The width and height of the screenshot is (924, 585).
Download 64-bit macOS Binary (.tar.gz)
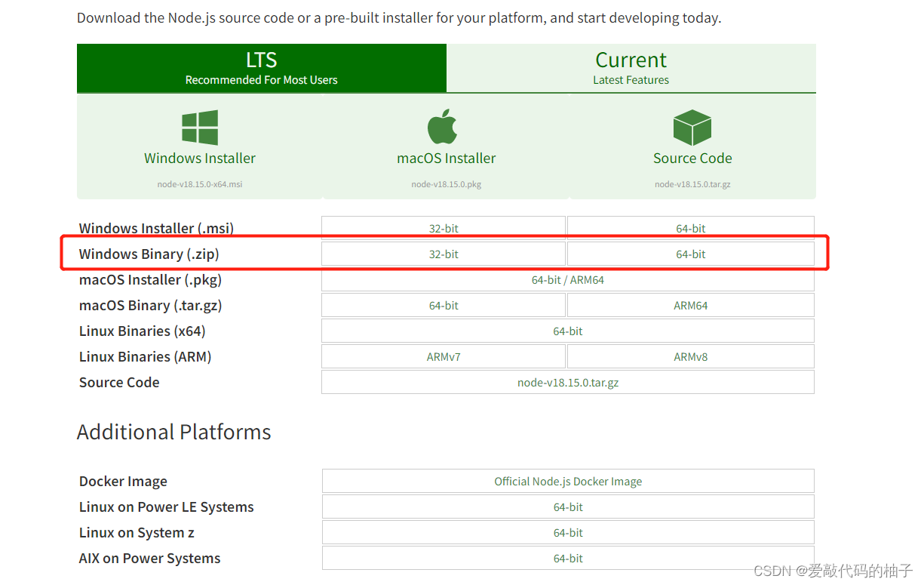pos(444,306)
